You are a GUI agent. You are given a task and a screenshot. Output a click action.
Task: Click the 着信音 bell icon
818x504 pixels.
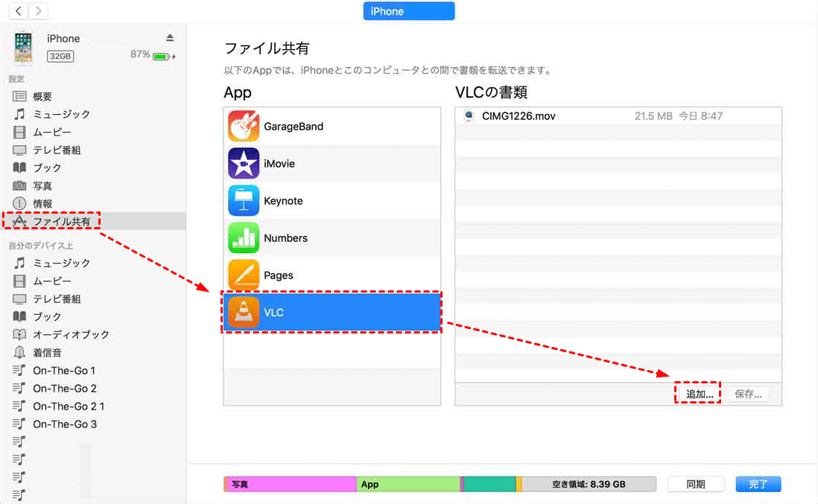(19, 353)
